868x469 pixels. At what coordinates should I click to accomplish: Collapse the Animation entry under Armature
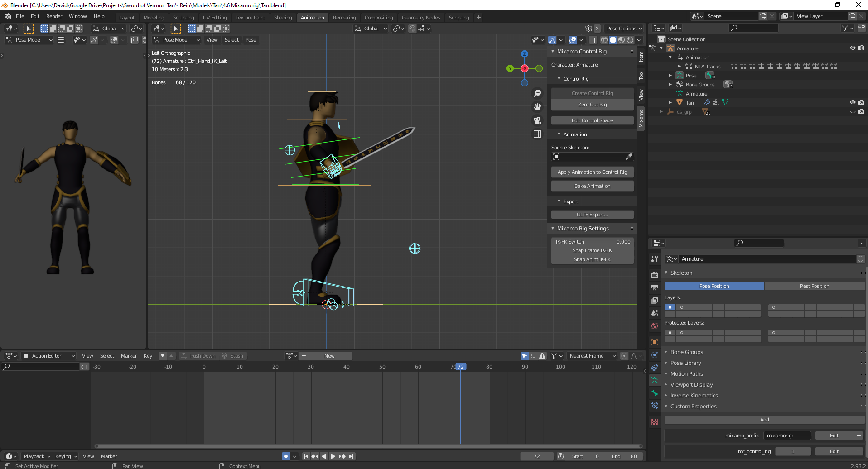click(670, 57)
